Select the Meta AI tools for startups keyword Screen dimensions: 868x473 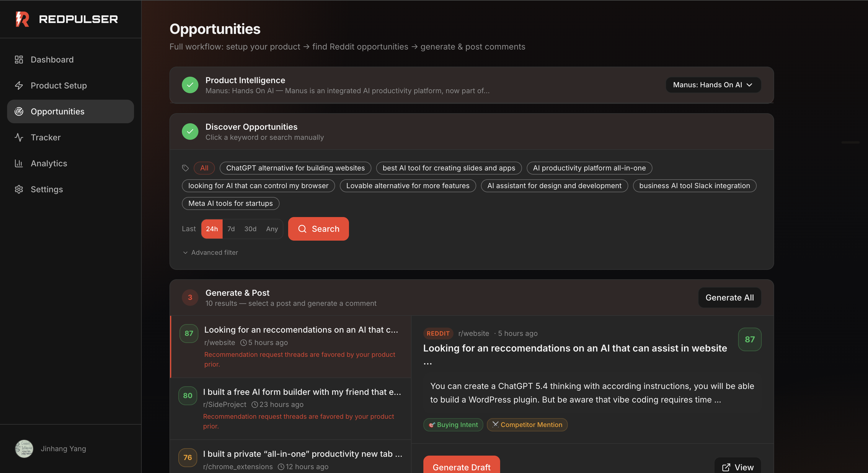point(231,203)
